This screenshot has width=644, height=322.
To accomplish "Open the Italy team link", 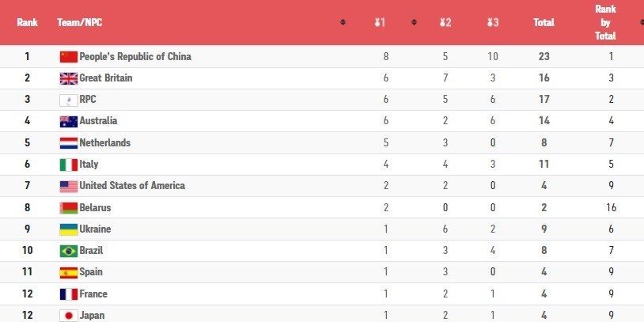I will pos(89,165).
